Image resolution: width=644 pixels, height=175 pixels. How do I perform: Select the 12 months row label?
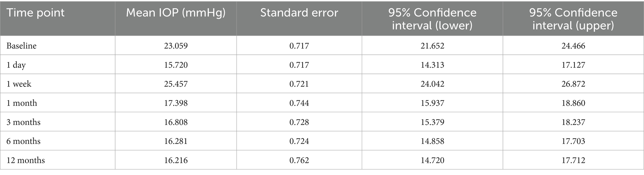point(26,160)
